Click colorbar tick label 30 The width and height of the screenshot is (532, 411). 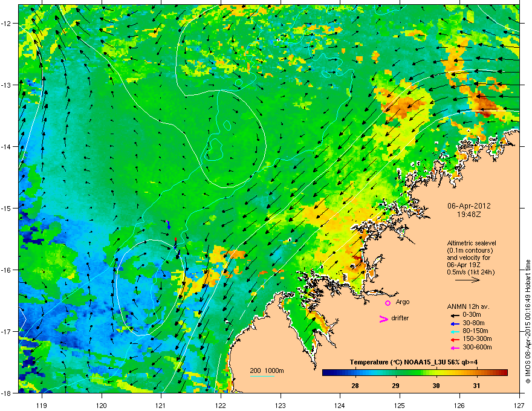click(436, 386)
